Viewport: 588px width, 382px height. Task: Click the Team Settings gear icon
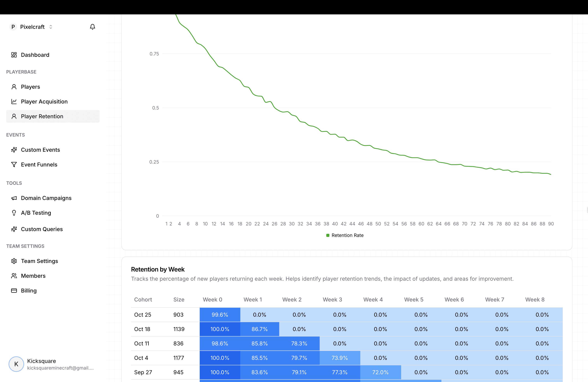[14, 261]
